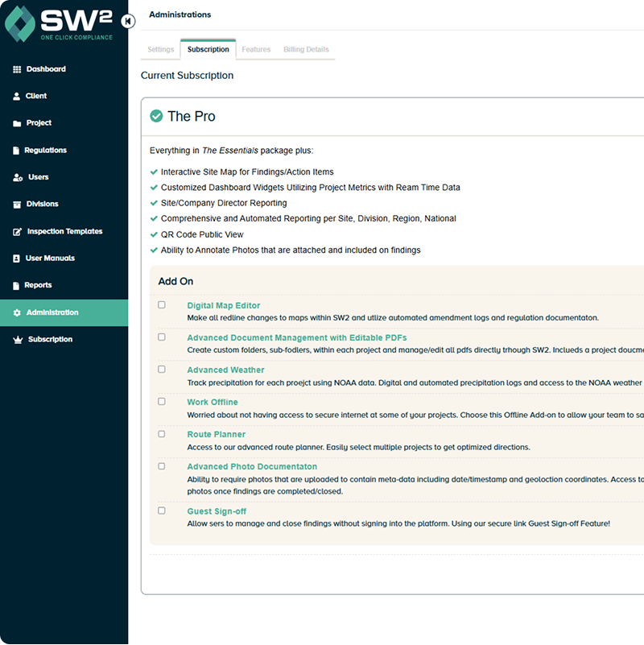Open the Inspection Templates section
The width and height of the screenshot is (644, 645).
click(x=15, y=231)
